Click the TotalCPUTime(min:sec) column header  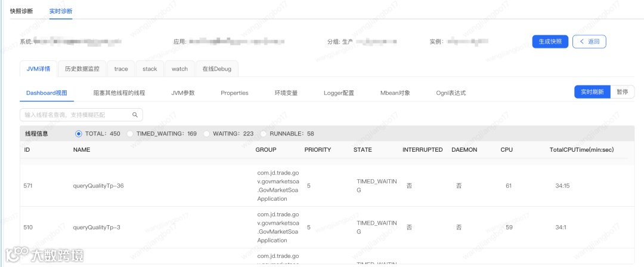(581, 150)
